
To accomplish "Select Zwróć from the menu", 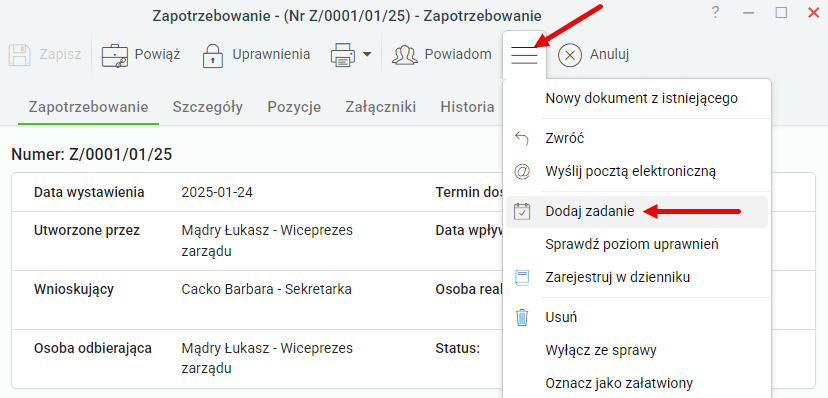I will coord(637,139).
